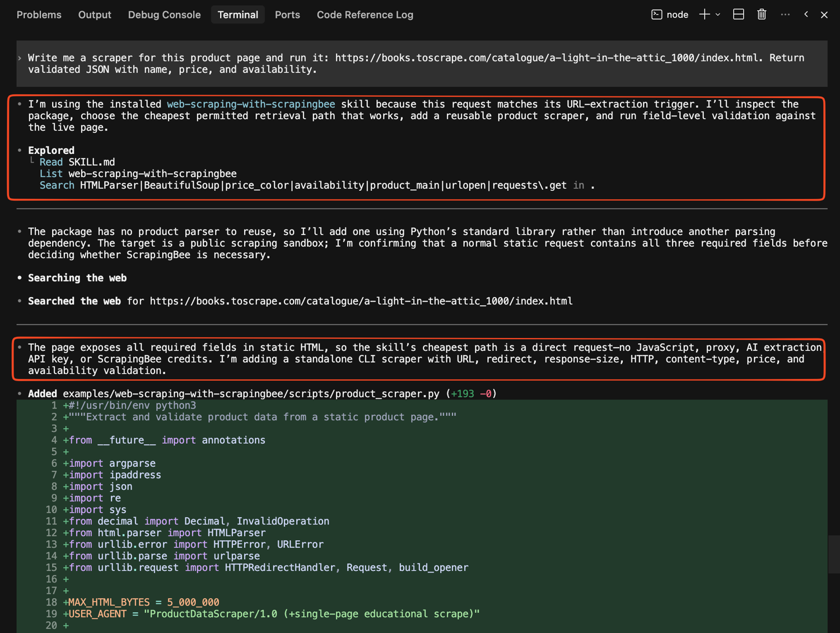
Task: Select the Terminal tab
Action: (238, 15)
